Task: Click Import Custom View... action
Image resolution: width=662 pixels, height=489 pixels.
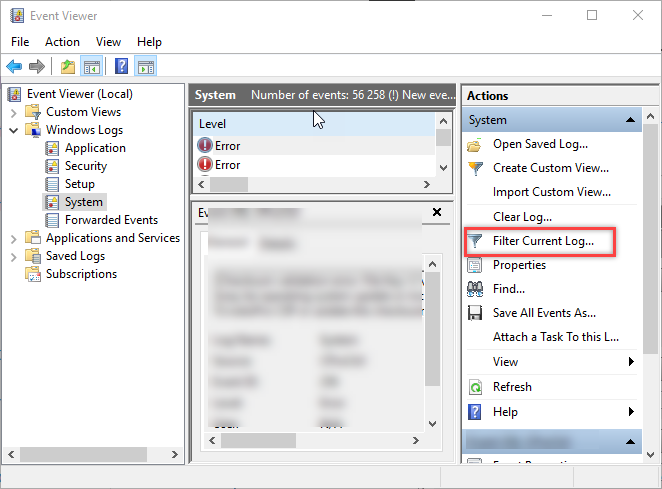Action: pyautogui.click(x=551, y=192)
